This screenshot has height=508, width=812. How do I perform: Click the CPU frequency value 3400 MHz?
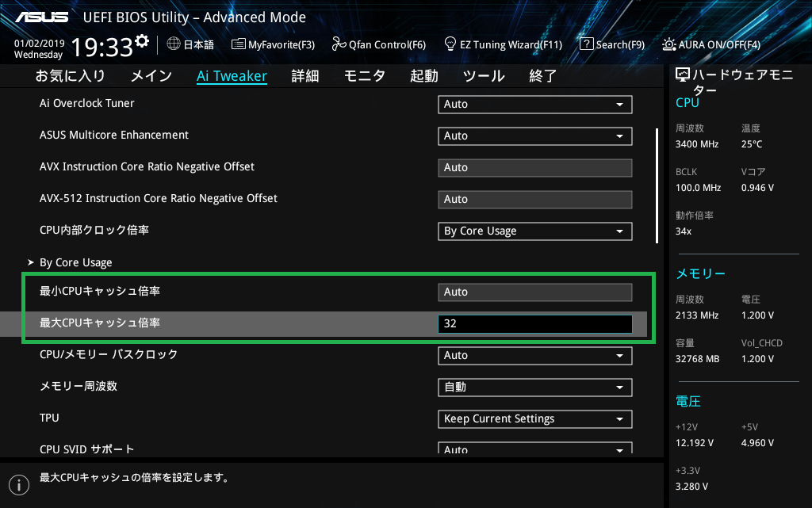pos(697,144)
